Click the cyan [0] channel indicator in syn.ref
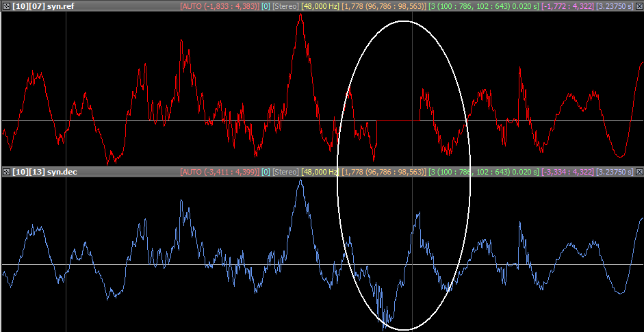 [x=266, y=5]
